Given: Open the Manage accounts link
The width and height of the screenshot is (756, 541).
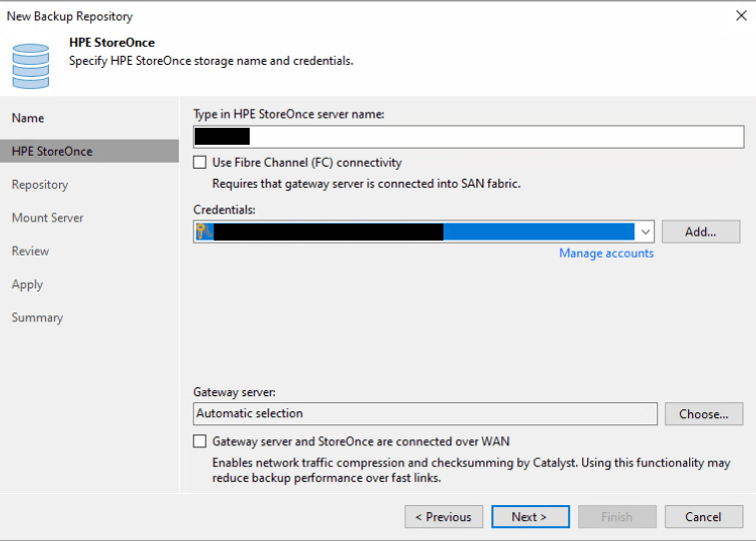Looking at the screenshot, I should (606, 254).
